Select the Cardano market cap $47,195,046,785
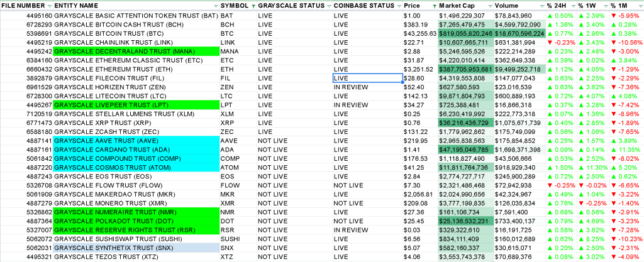The width and height of the screenshot is (644, 262). coord(466,150)
